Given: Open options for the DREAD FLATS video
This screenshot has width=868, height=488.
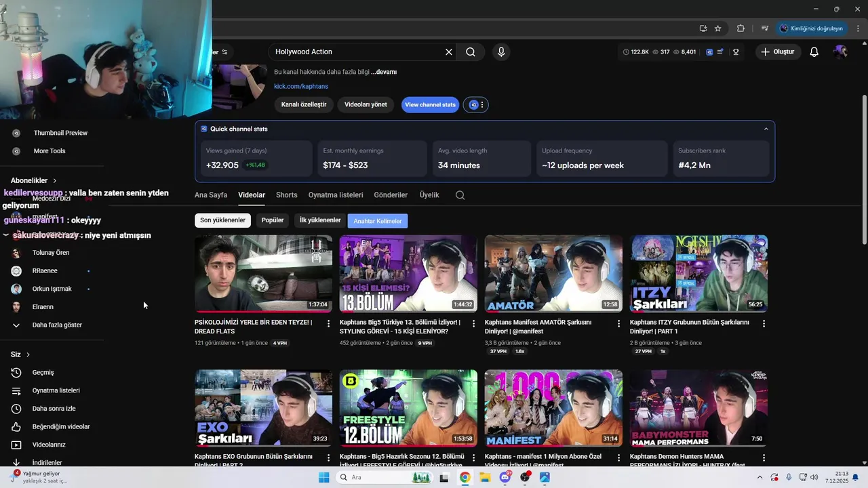Looking at the screenshot, I should point(328,324).
